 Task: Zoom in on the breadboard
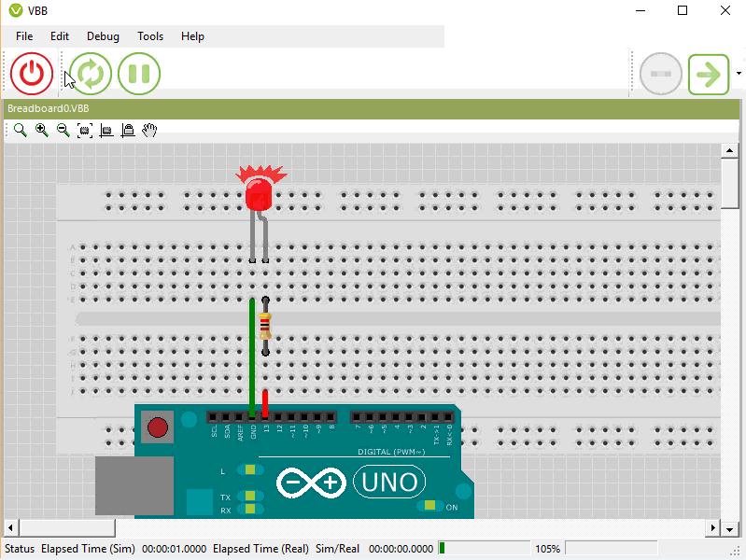42,130
